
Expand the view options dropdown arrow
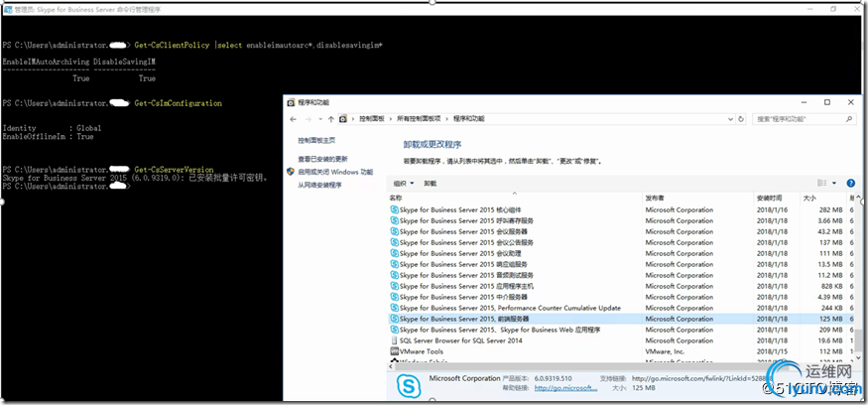pos(833,184)
